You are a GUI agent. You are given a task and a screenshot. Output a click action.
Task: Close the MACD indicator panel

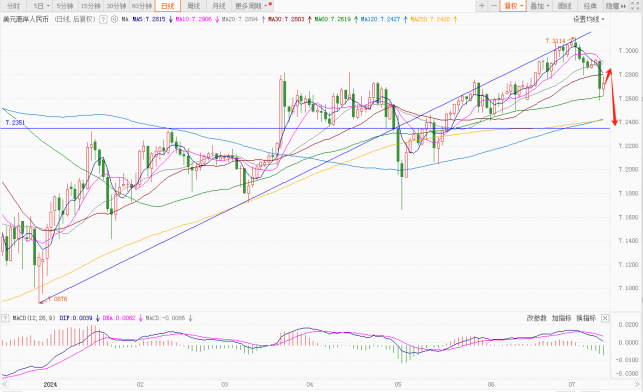click(x=605, y=318)
